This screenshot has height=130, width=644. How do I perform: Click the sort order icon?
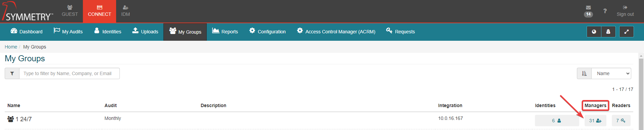(x=584, y=73)
